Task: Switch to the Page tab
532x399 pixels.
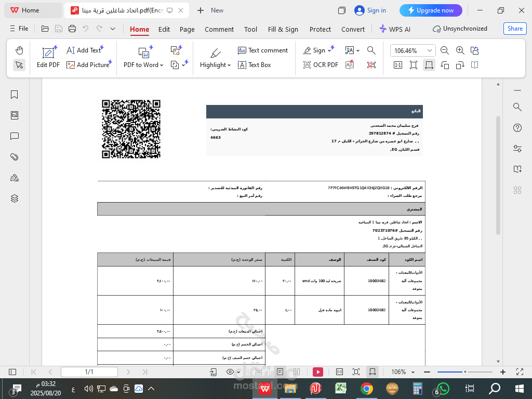Action: coord(187,29)
